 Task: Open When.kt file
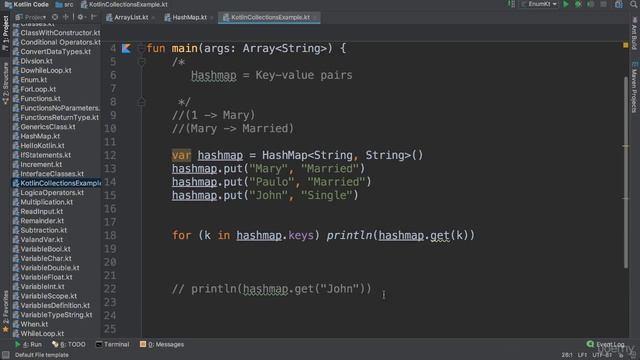[x=30, y=324]
